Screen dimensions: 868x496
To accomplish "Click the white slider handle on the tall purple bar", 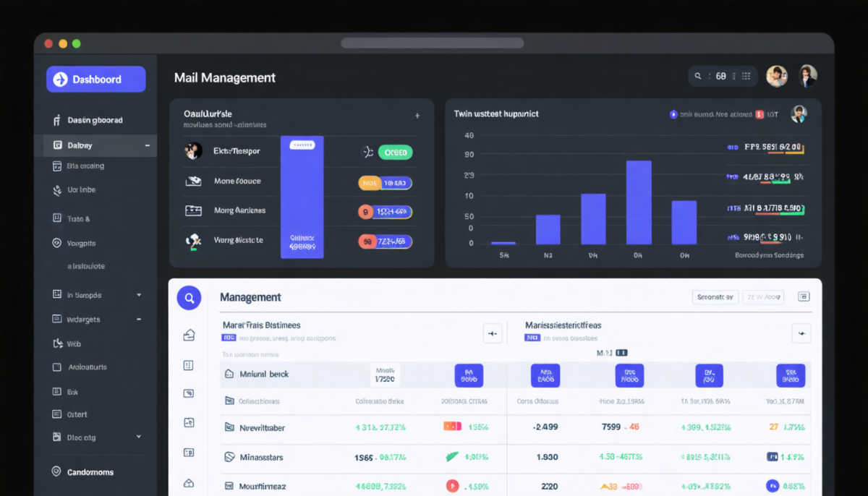I will point(302,145).
